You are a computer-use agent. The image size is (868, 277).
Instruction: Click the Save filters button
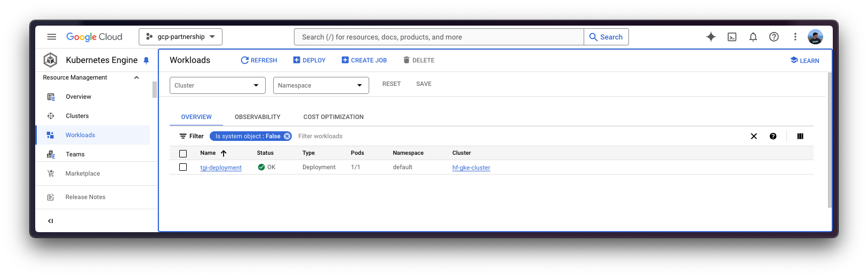click(424, 84)
